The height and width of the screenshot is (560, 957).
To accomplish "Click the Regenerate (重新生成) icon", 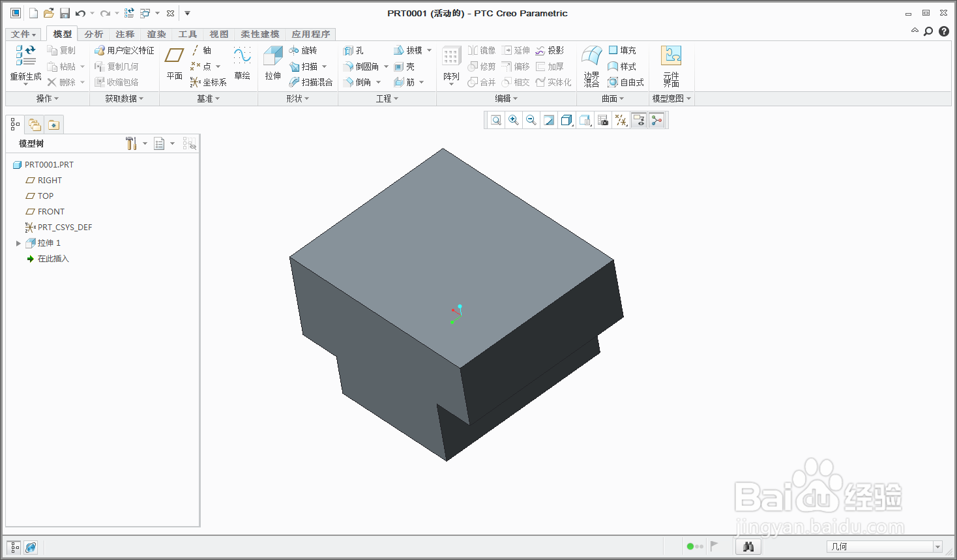I will pyautogui.click(x=26, y=56).
